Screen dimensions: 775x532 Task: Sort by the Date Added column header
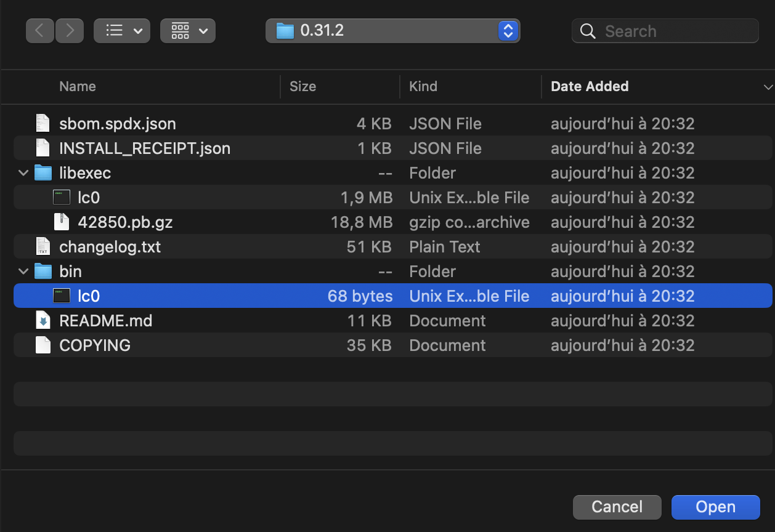590,86
